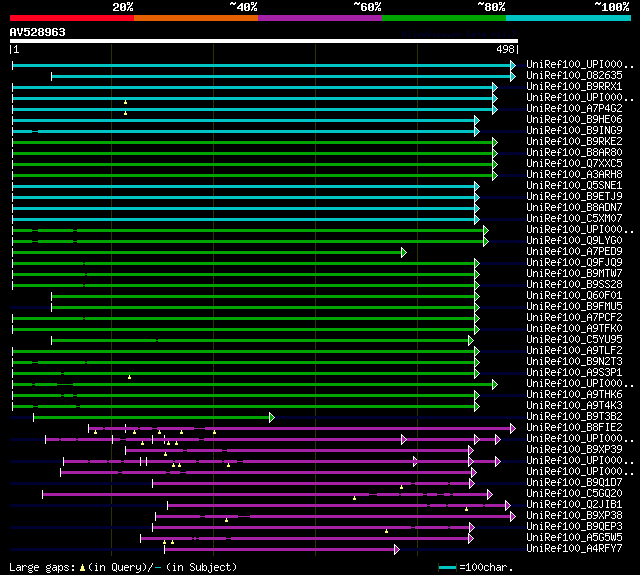Select hit label UniRef100_B9FMU5

click(x=574, y=307)
